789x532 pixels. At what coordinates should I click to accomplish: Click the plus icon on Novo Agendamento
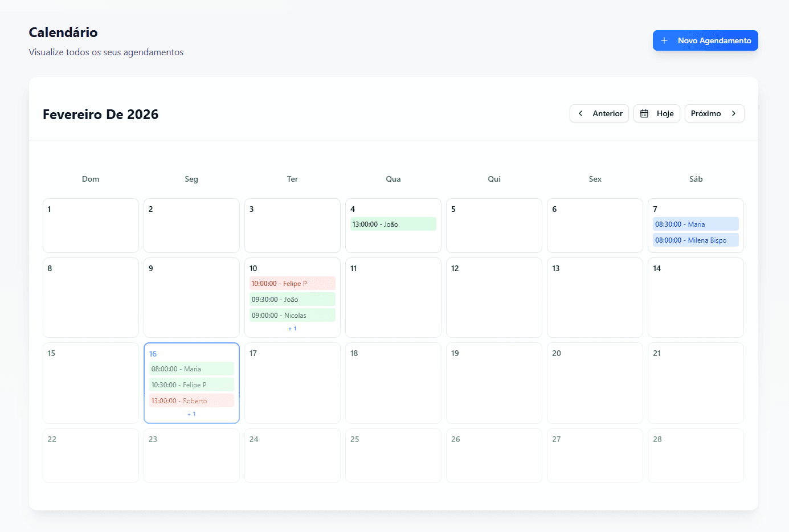[664, 40]
